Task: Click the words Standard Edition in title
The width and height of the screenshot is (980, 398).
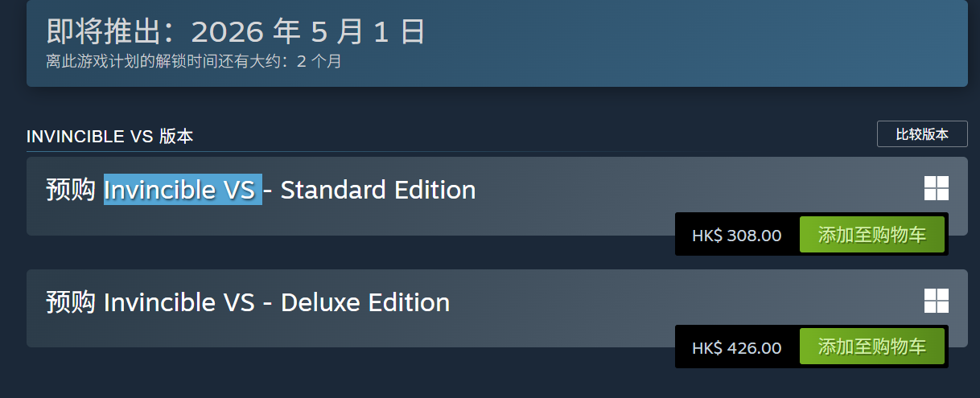Action: [378, 191]
